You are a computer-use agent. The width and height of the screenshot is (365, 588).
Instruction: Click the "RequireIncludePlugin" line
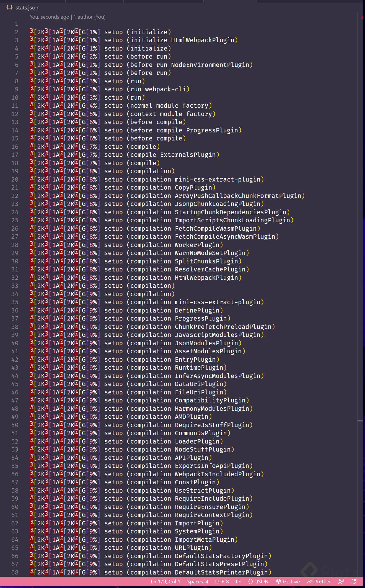pyautogui.click(x=141, y=499)
